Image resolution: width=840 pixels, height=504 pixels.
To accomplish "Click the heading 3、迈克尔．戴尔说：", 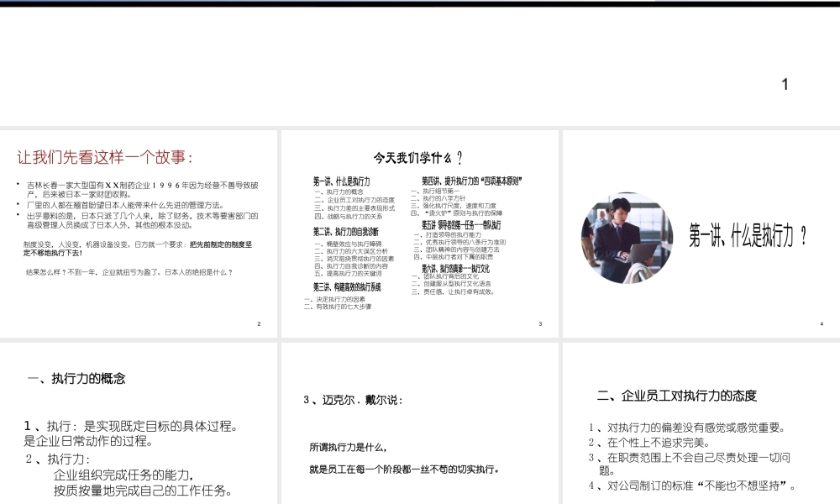I will [353, 400].
